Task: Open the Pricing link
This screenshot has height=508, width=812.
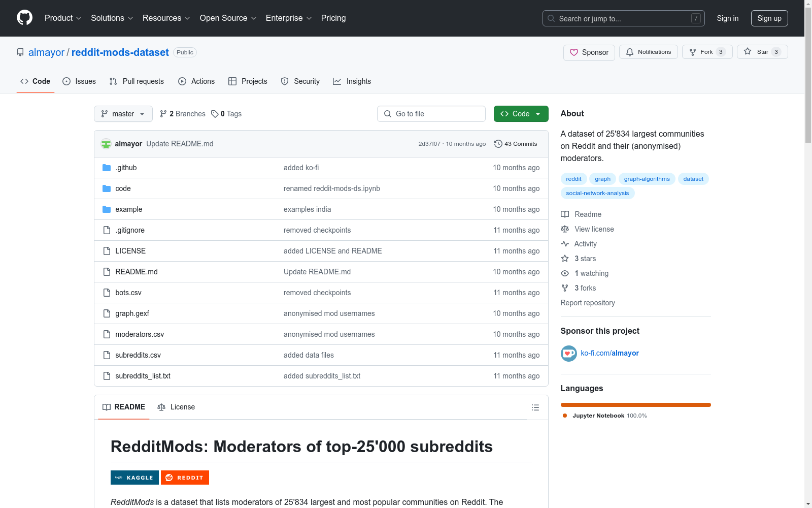Action: (333, 18)
